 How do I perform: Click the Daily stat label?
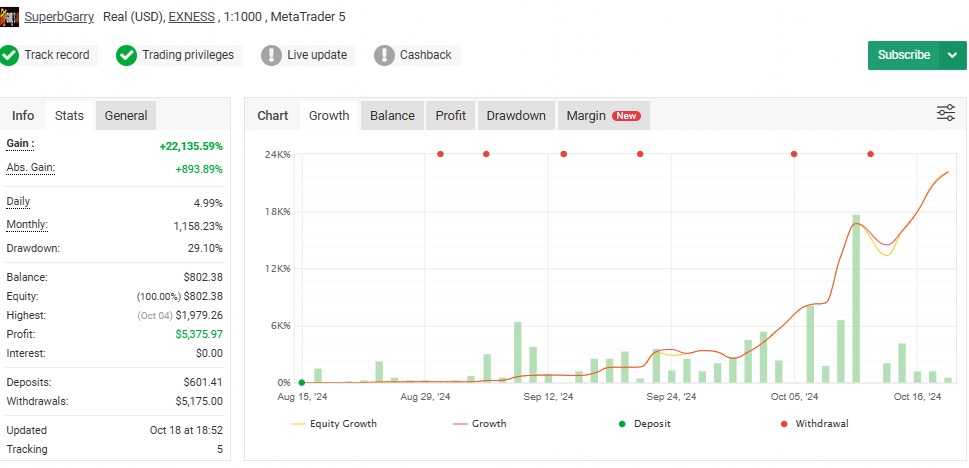(18, 201)
